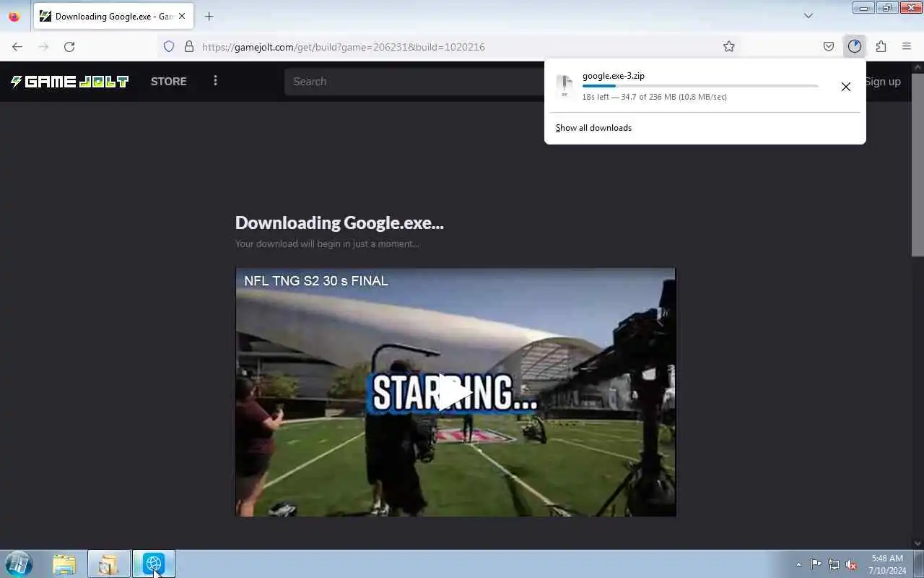Click Downloading Google.exe heading
The width and height of the screenshot is (924, 578).
(339, 223)
